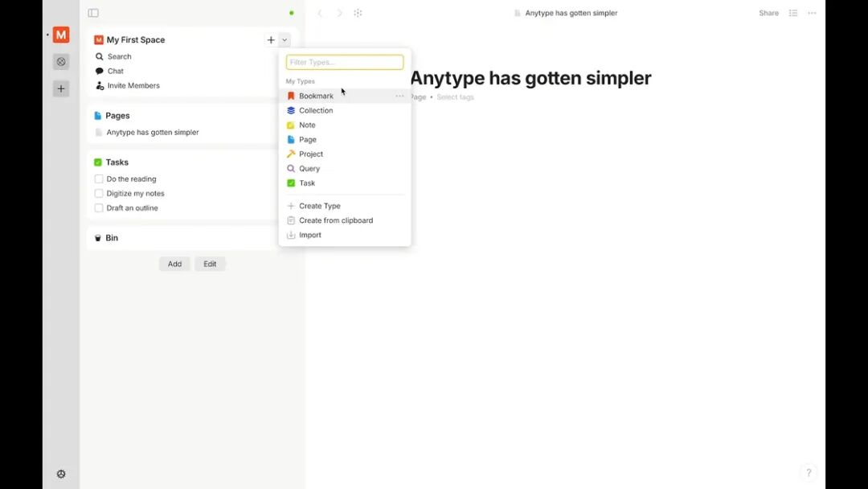The image size is (868, 489).
Task: Click Create Type in the menu
Action: [x=345, y=206]
